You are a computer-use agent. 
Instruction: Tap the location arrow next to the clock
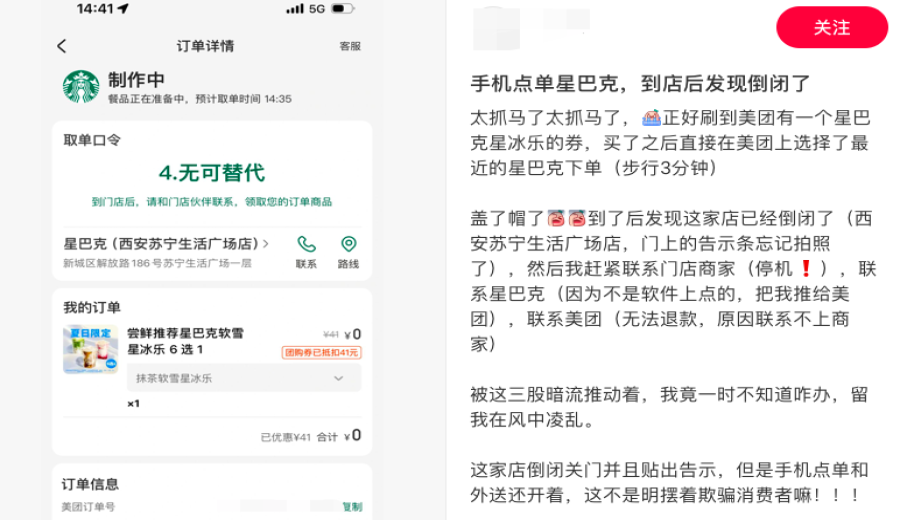click(x=123, y=9)
